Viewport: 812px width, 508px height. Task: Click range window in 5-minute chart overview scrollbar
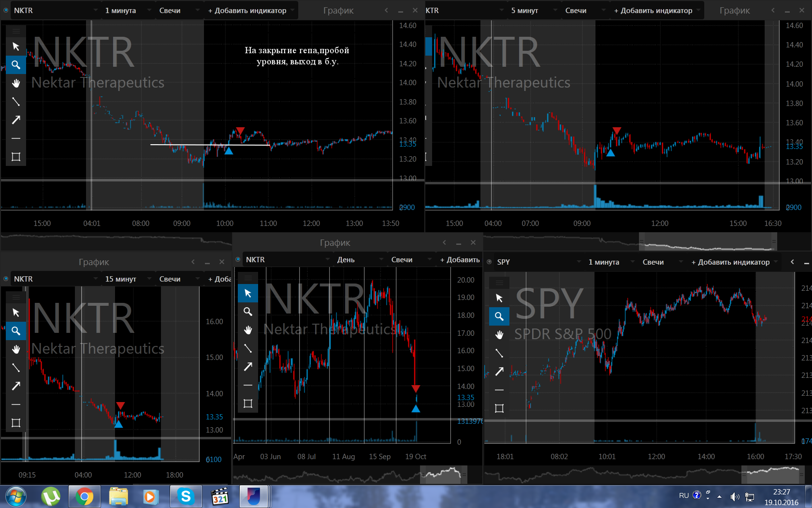[x=708, y=241]
